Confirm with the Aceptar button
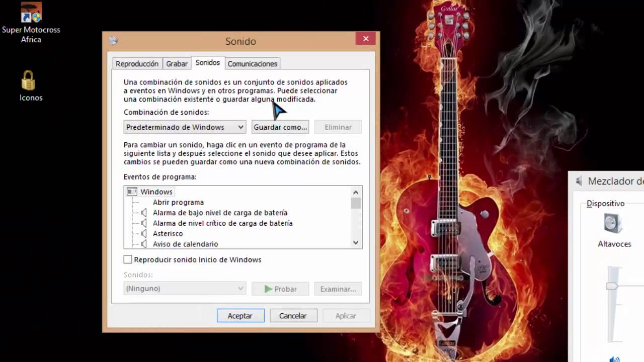The height and width of the screenshot is (362, 644). pyautogui.click(x=240, y=316)
